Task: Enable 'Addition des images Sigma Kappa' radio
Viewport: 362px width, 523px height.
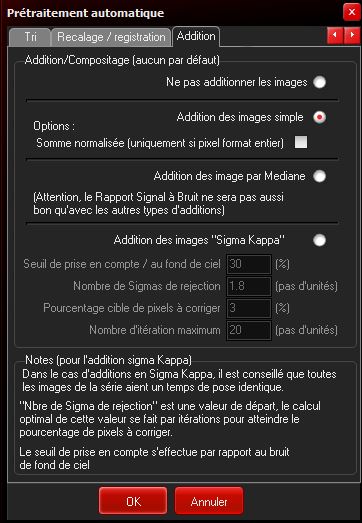Action: pyautogui.click(x=319, y=240)
